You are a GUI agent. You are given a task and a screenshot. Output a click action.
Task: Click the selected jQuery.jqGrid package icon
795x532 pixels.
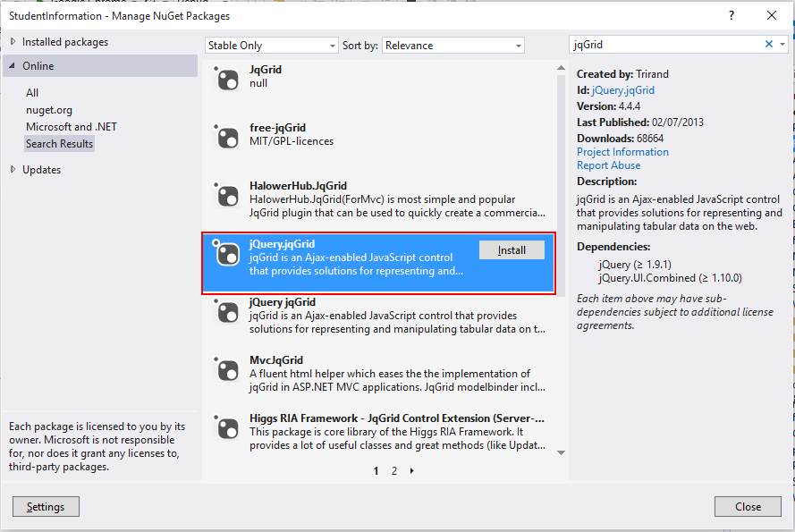[x=226, y=253]
